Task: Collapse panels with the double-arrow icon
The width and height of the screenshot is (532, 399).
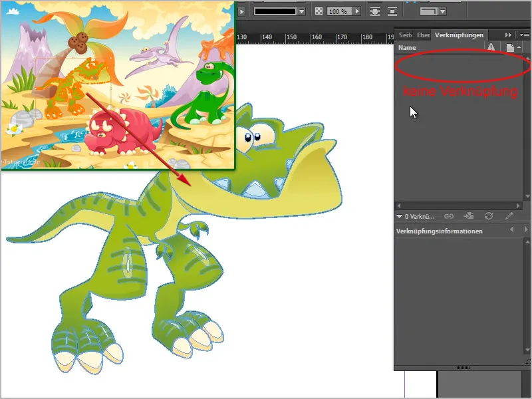Action: click(508, 35)
